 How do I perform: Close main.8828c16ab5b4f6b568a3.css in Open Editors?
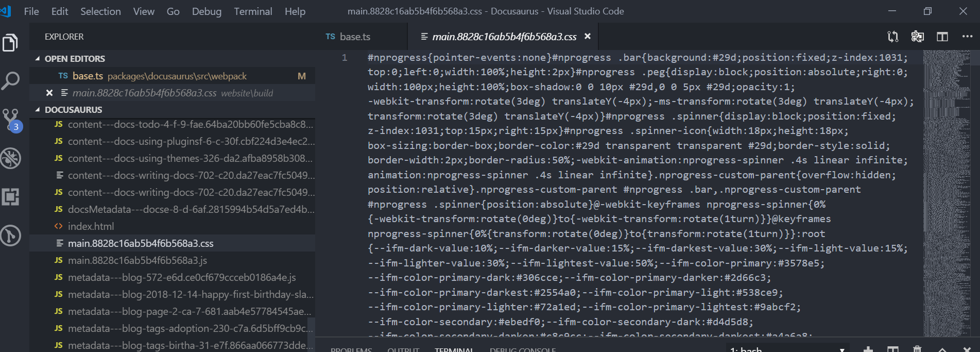tap(49, 93)
